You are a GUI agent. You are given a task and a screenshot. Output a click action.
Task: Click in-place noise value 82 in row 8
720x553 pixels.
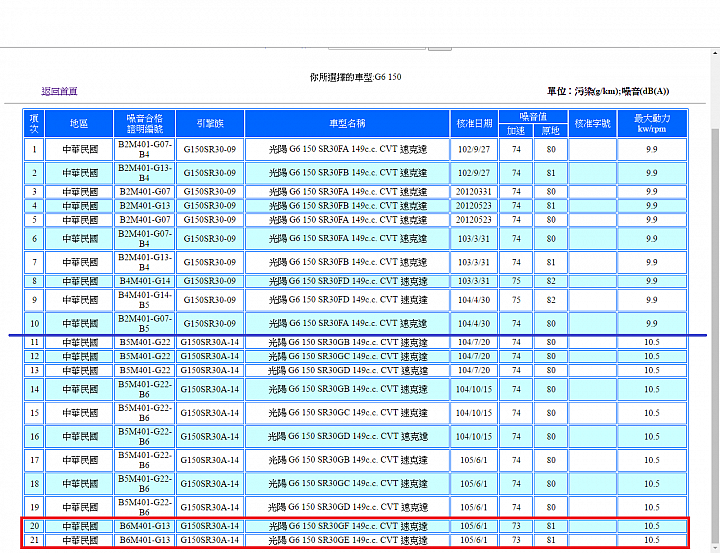click(x=551, y=281)
